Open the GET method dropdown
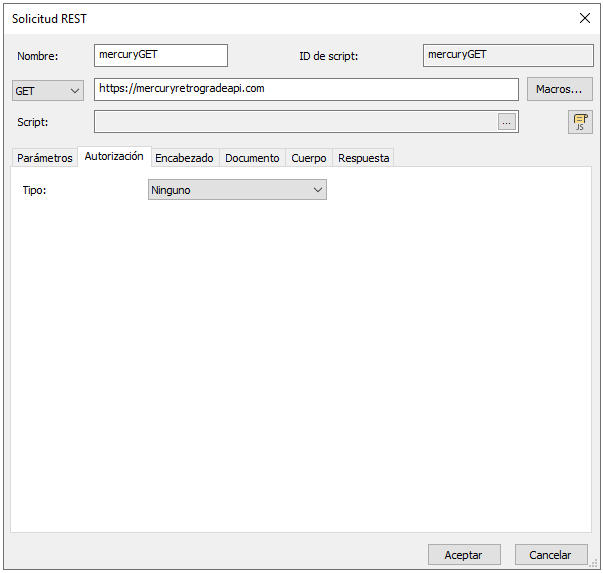The image size is (603, 573). point(48,91)
